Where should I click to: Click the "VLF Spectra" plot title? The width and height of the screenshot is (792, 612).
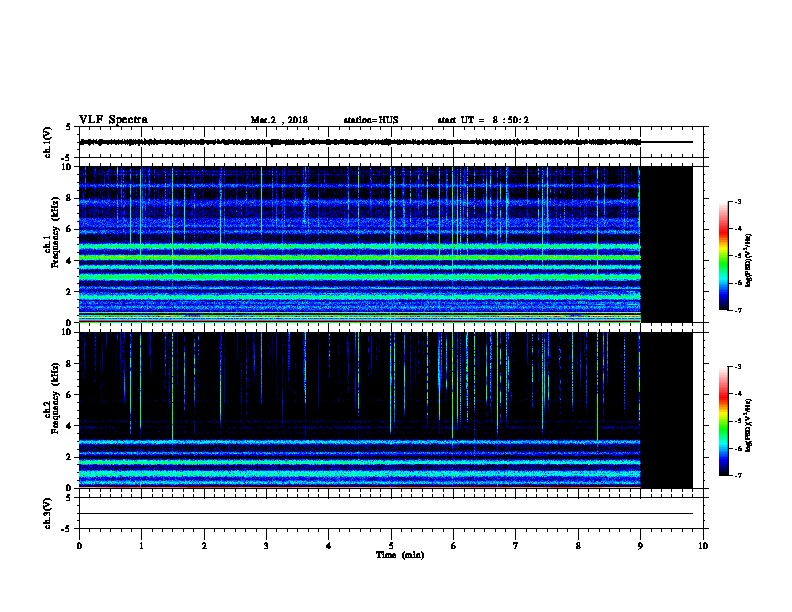pos(113,120)
